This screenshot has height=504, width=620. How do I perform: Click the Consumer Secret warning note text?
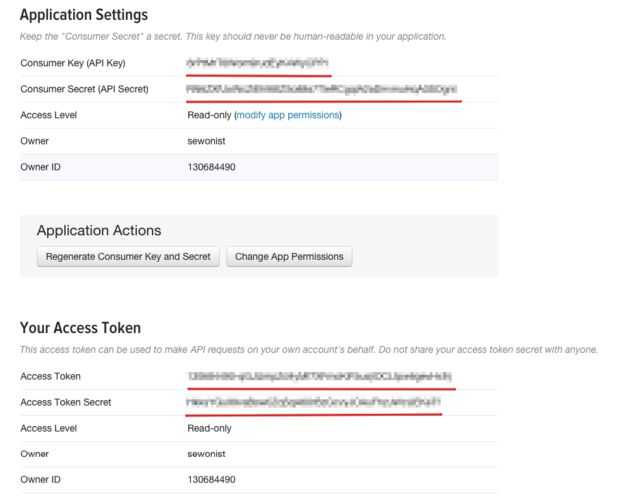coord(233,37)
